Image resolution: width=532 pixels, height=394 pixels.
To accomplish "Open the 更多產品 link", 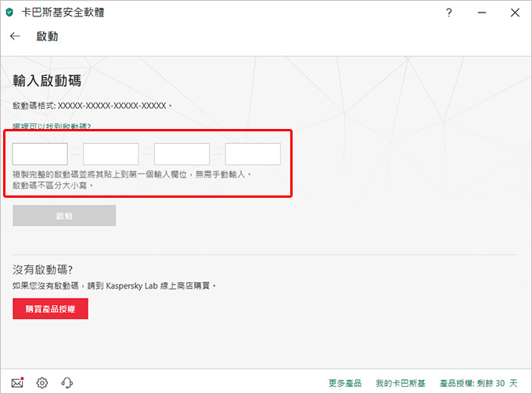I will (x=345, y=383).
